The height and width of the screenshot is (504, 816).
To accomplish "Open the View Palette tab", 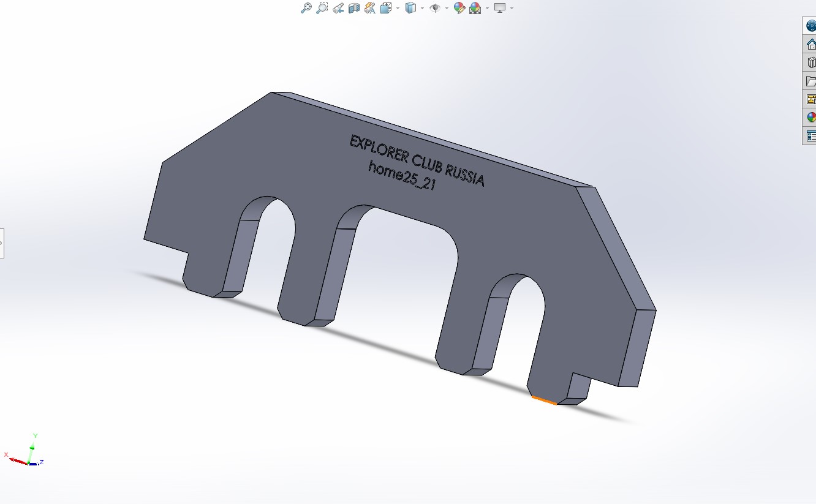I will coord(810,99).
